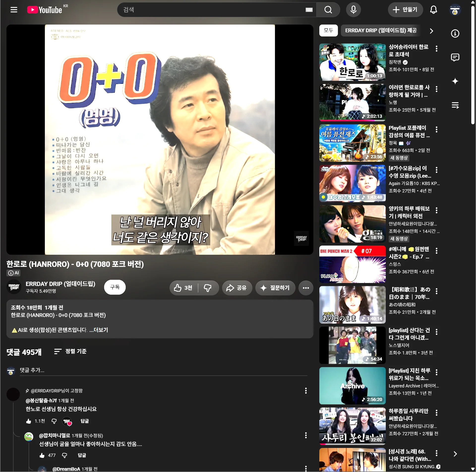Open 정렬 기준 sort dropdown

[x=70, y=351]
